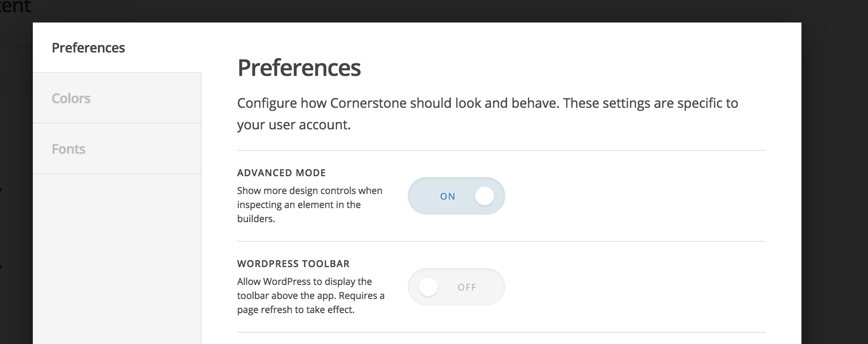868x344 pixels.
Task: Click the Advanced Mode switch knob
Action: pos(484,196)
